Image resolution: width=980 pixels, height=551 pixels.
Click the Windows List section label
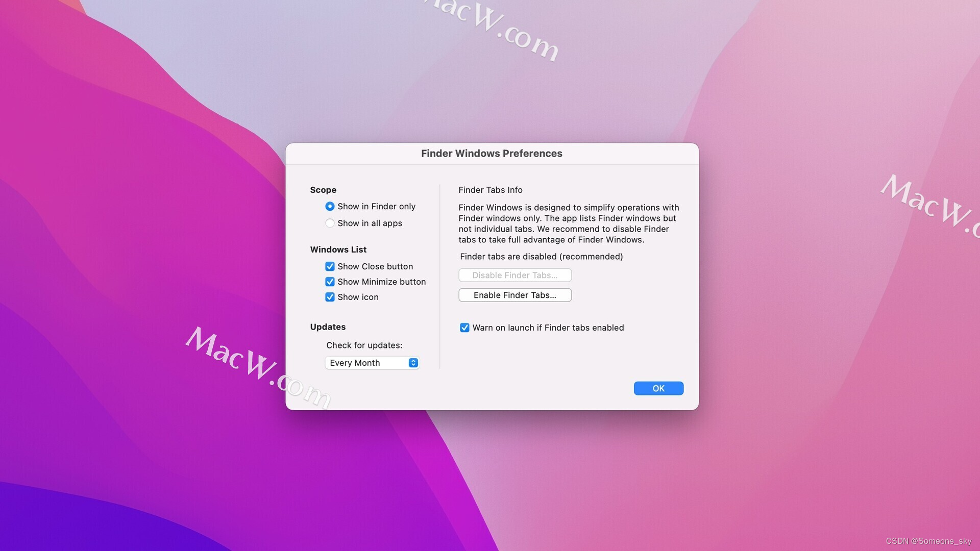tap(337, 248)
